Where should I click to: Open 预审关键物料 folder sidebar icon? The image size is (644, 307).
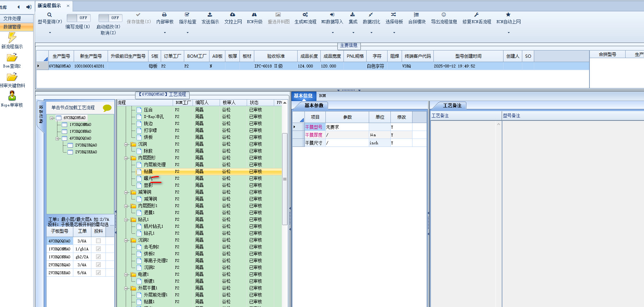[x=12, y=77]
